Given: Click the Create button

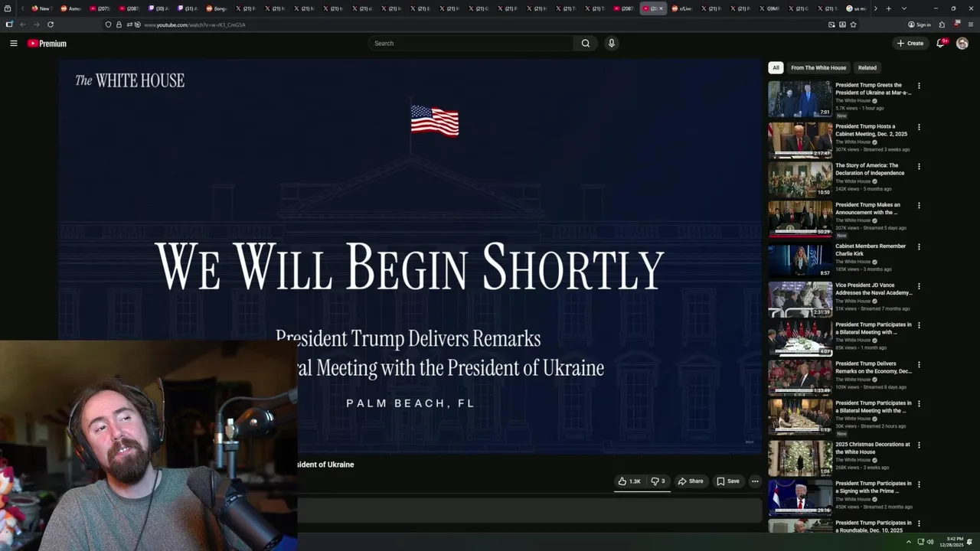Looking at the screenshot, I should point(910,44).
